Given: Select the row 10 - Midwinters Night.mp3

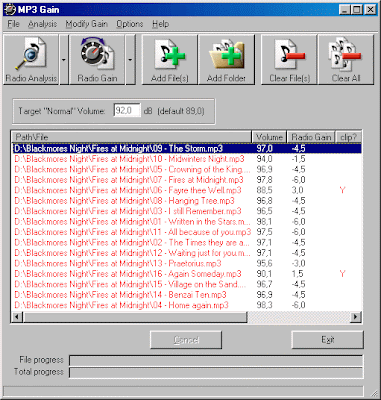Looking at the screenshot, I should click(x=187, y=159).
